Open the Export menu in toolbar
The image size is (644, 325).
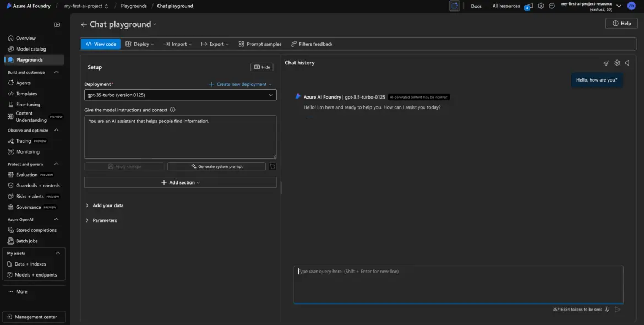[212, 44]
